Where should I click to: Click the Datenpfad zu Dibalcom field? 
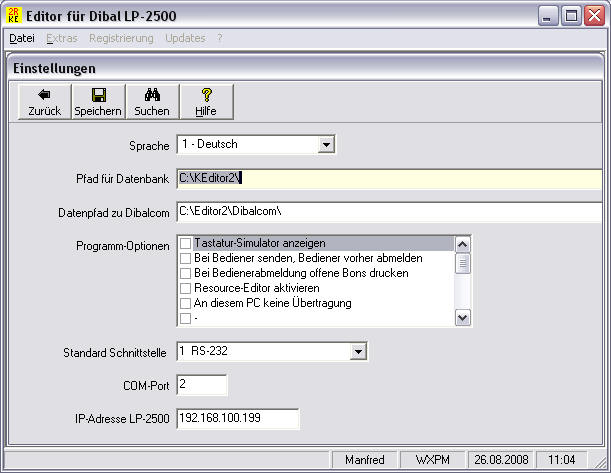click(388, 212)
